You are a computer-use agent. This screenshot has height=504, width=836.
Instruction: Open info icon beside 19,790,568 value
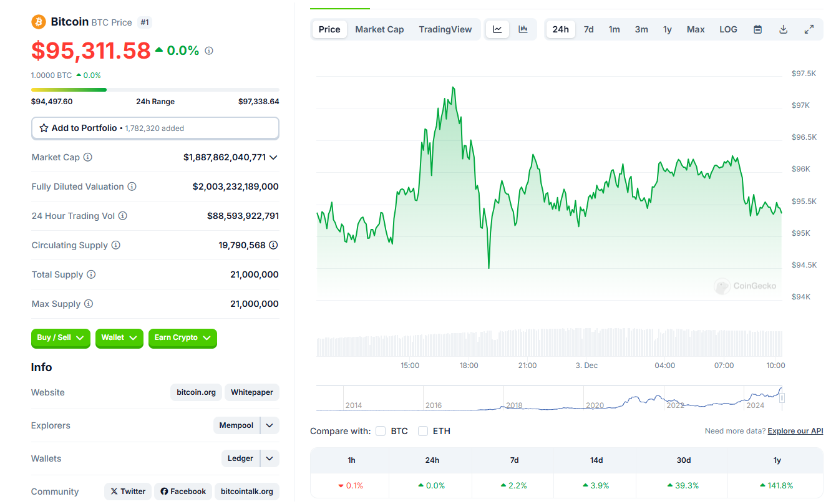click(x=273, y=245)
